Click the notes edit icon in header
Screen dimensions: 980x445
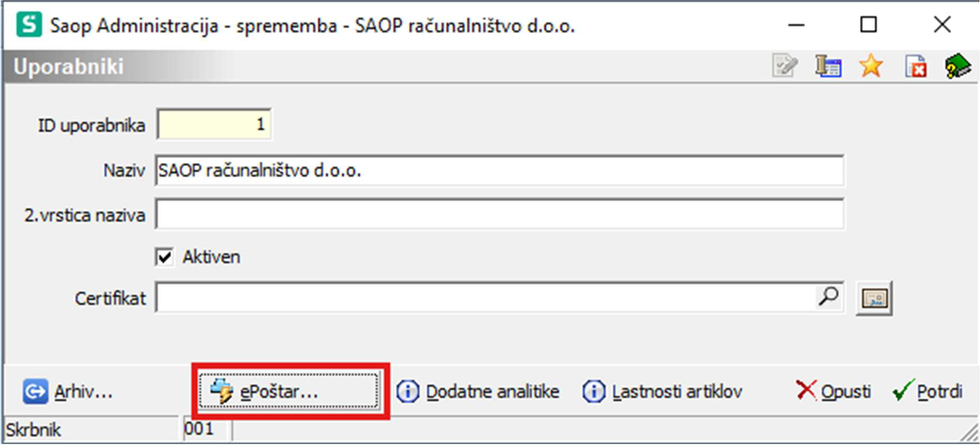coord(785,66)
